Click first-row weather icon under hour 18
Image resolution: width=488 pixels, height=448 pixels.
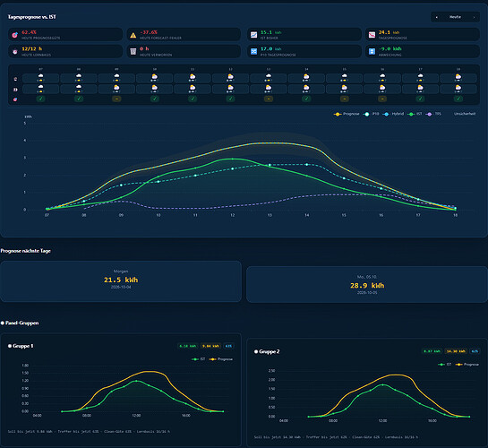coord(458,78)
